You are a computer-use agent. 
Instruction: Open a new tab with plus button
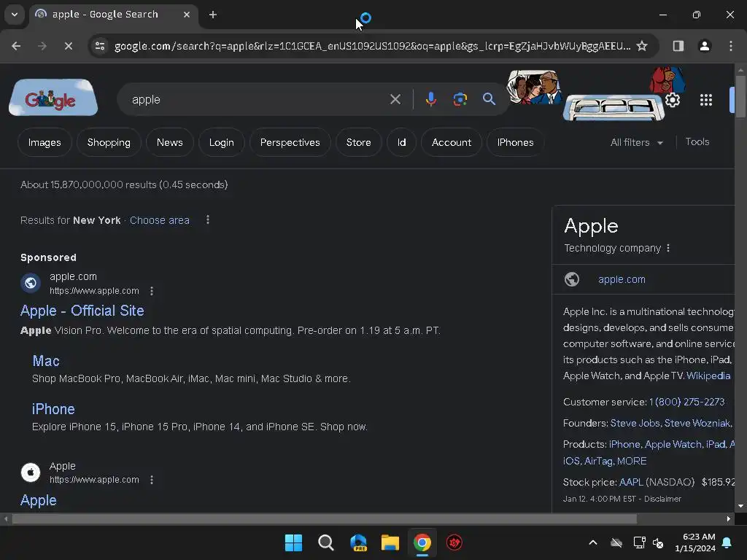213,15
